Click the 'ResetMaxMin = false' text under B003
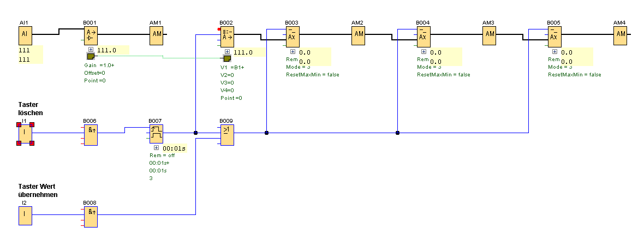644x239 pixels. pos(313,75)
